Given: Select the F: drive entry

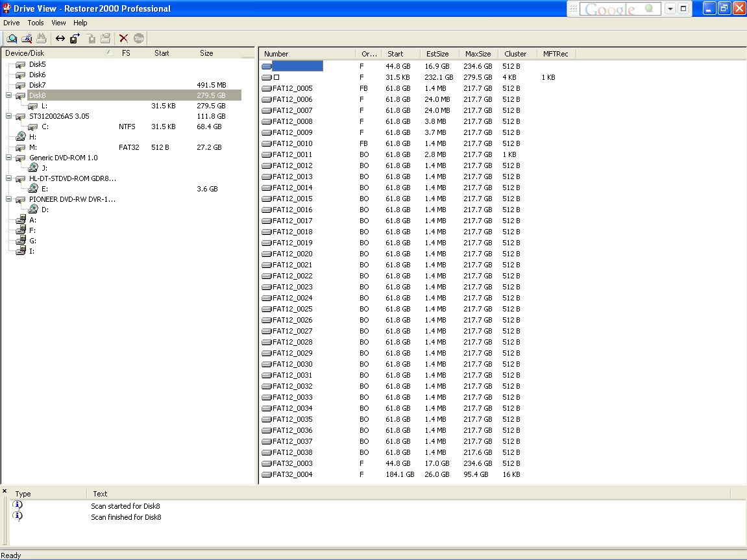Looking at the screenshot, I should click(32, 230).
